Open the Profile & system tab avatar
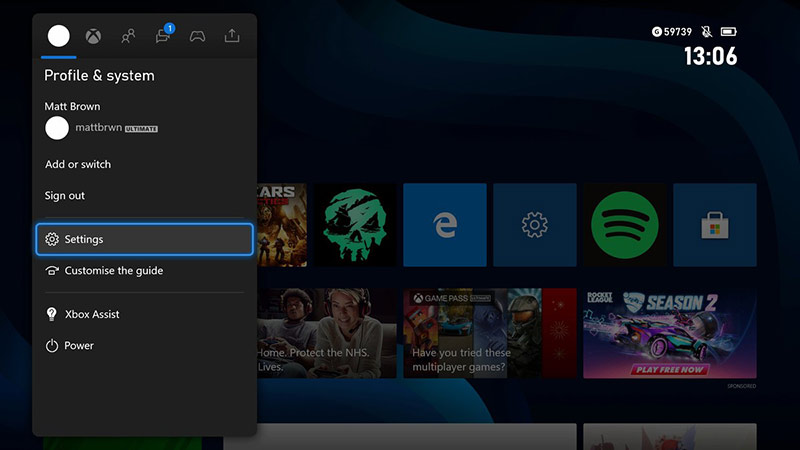The width and height of the screenshot is (800, 450). coord(59,36)
